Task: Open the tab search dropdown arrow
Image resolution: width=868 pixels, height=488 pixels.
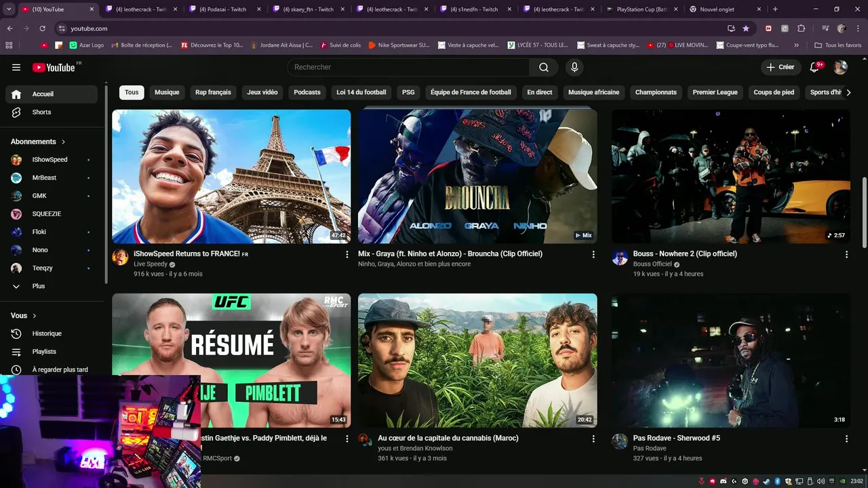Action: (9, 9)
